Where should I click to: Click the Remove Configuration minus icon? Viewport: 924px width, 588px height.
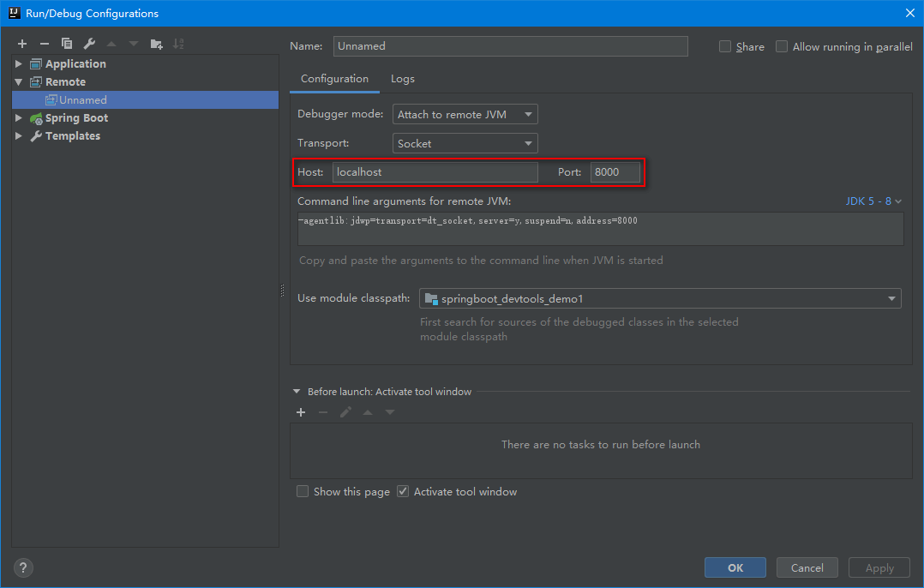click(x=45, y=44)
